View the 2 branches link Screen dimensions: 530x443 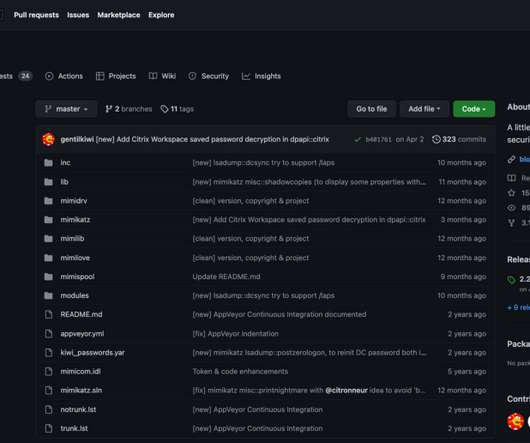click(x=128, y=109)
